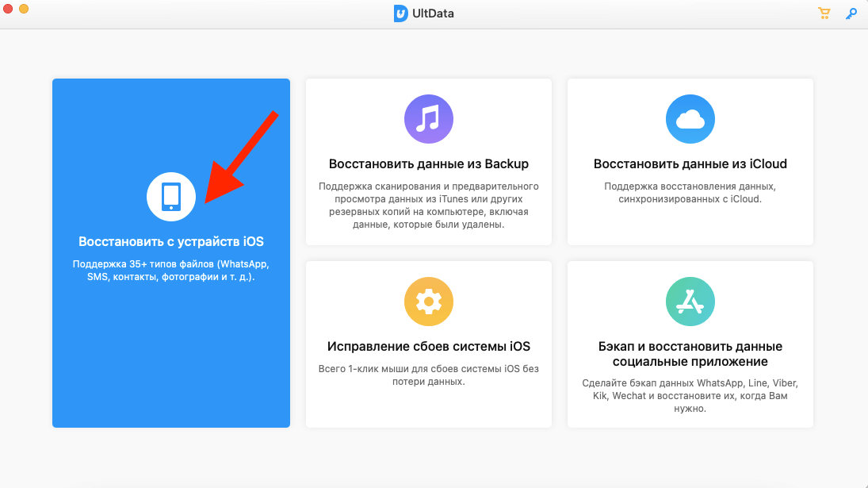Image resolution: width=868 pixels, height=488 pixels.
Task: Click the blue iCloud cloud icon
Action: click(690, 119)
